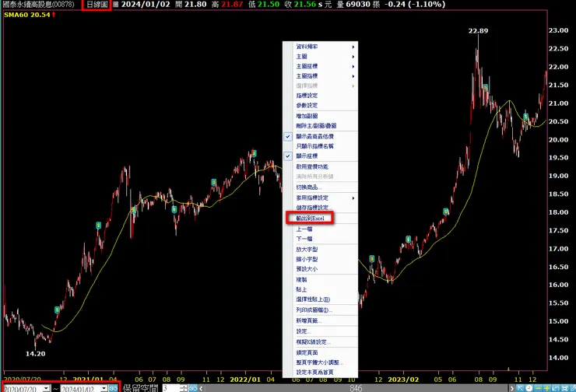
Task: Expand the 主圖 submenu
Action: click(x=321, y=57)
